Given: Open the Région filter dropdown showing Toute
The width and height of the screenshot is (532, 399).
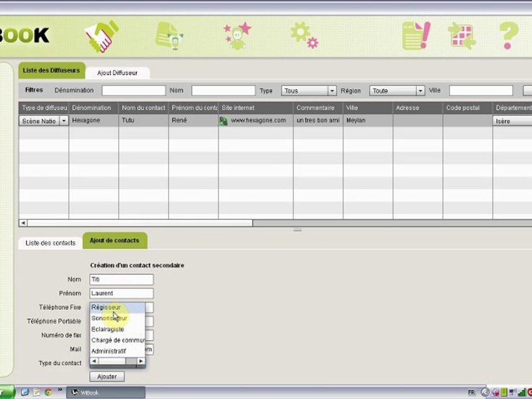Looking at the screenshot, I should pos(397,90).
